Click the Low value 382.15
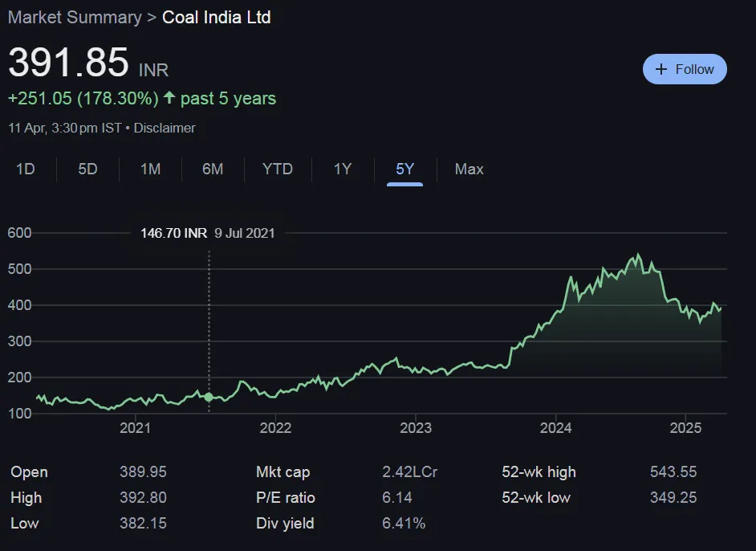The image size is (756, 551). pyautogui.click(x=143, y=523)
